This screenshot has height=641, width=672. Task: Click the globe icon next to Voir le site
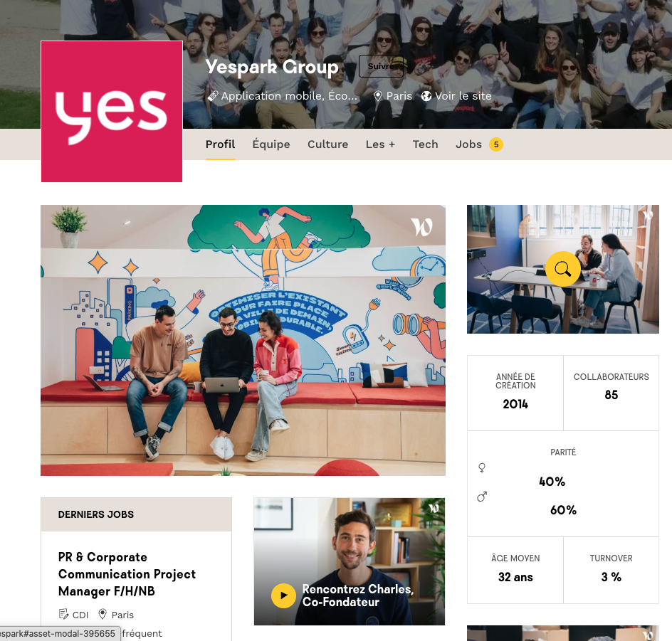click(426, 96)
